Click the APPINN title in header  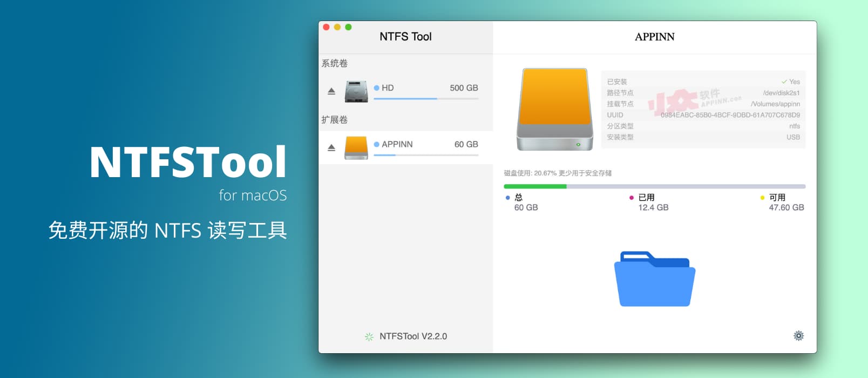(655, 37)
